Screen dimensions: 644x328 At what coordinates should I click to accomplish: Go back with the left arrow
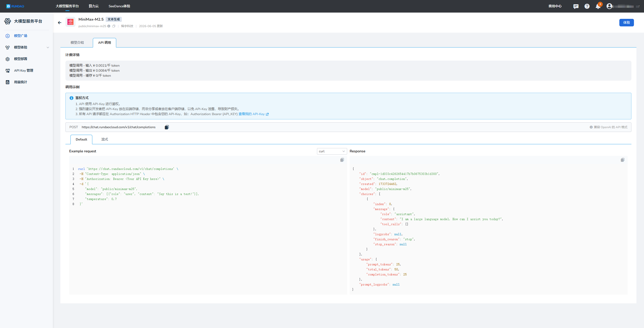click(60, 23)
